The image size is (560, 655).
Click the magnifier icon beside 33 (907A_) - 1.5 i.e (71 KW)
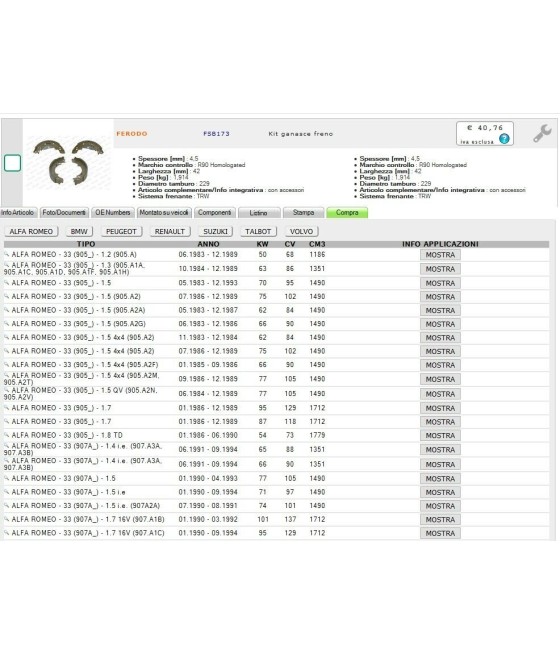point(6,491)
